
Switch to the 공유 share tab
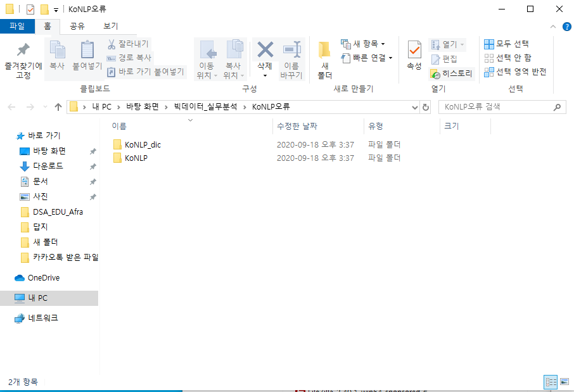[77, 26]
